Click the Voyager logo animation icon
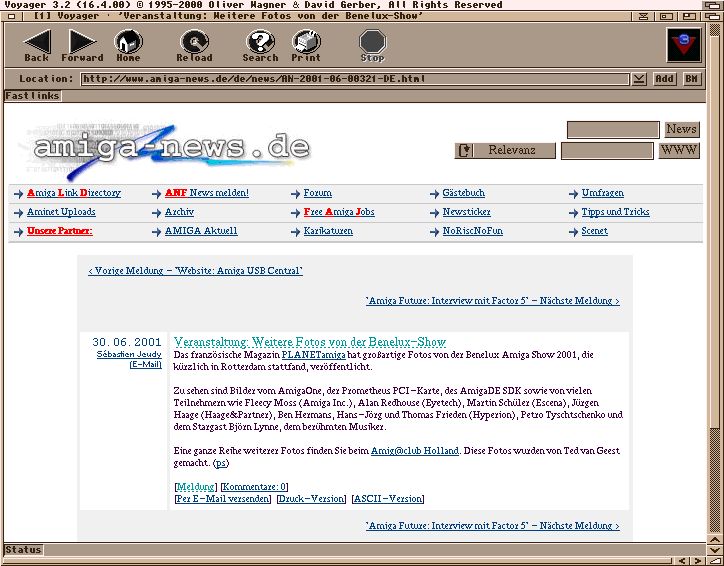The width and height of the screenshot is (724, 566). click(684, 45)
